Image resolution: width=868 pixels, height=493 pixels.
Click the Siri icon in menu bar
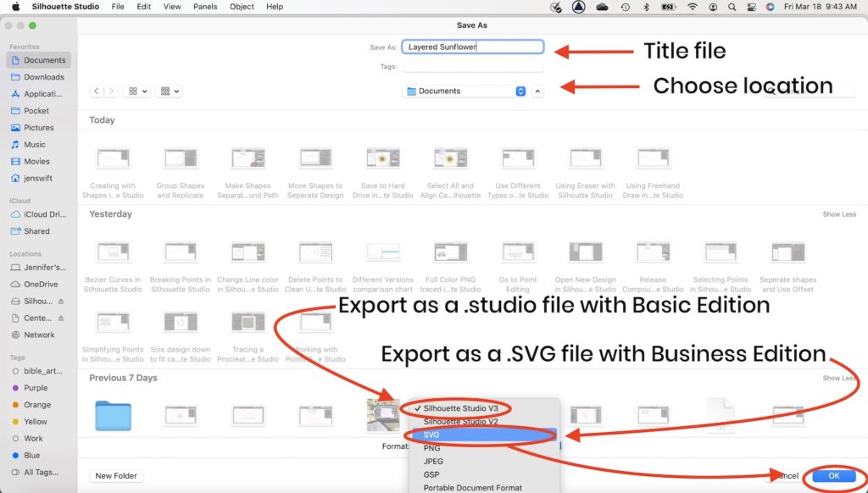[x=770, y=7]
